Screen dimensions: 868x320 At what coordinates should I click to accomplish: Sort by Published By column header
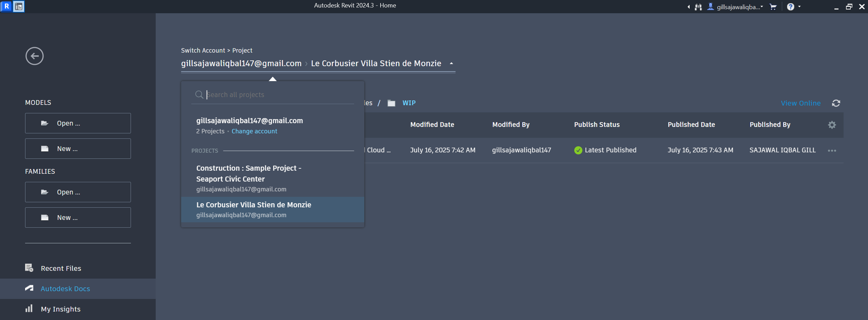770,125
